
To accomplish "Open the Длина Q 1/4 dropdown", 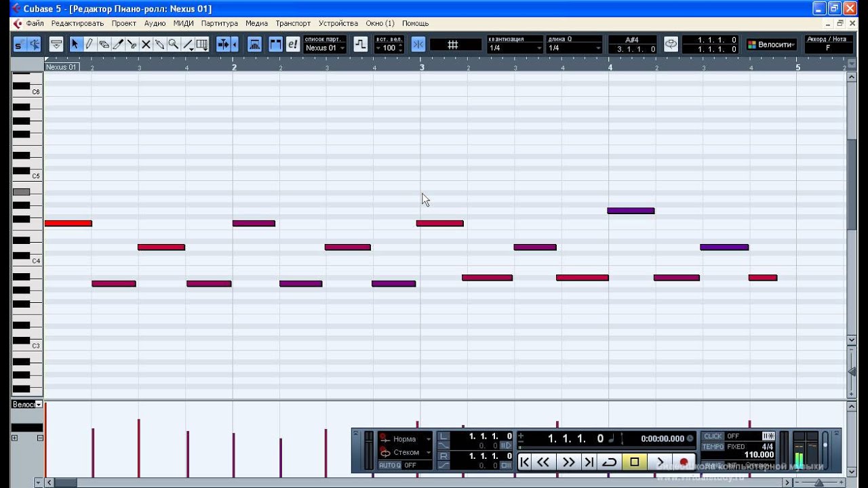I will click(x=574, y=48).
